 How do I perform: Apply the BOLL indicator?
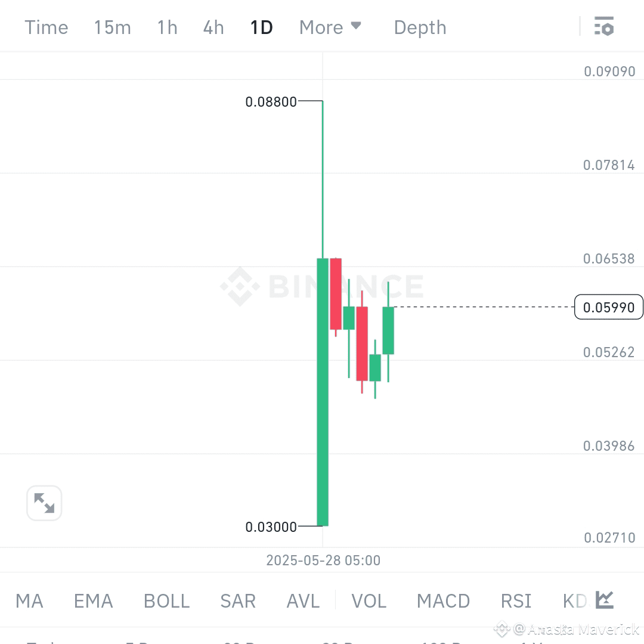coord(166,601)
